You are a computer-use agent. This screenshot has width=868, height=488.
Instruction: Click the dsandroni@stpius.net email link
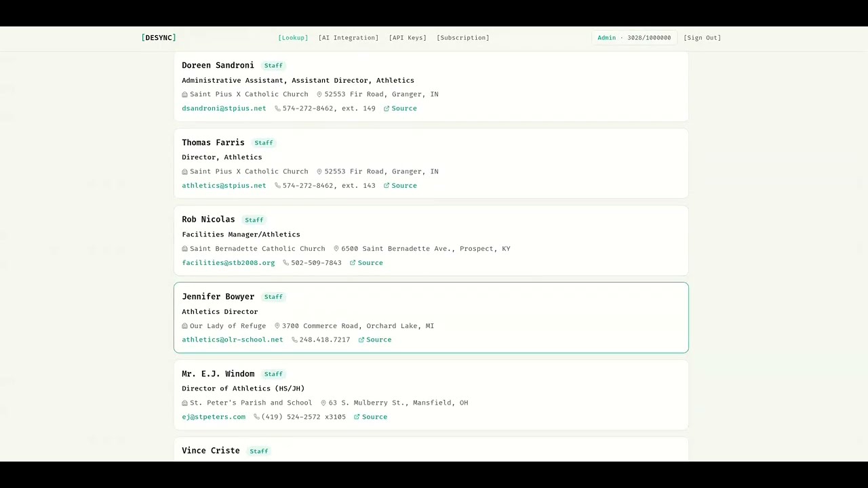tap(224, 108)
